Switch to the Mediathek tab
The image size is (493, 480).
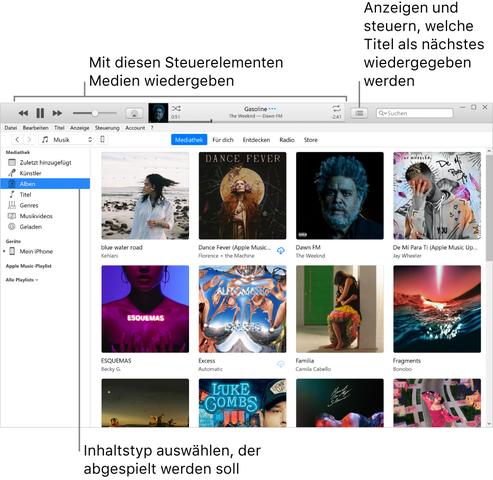pyautogui.click(x=189, y=140)
